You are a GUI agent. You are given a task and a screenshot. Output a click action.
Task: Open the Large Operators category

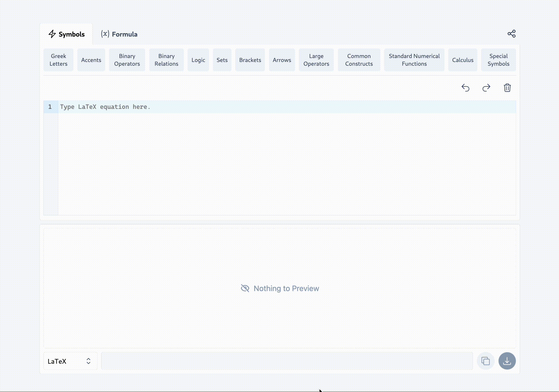(316, 60)
